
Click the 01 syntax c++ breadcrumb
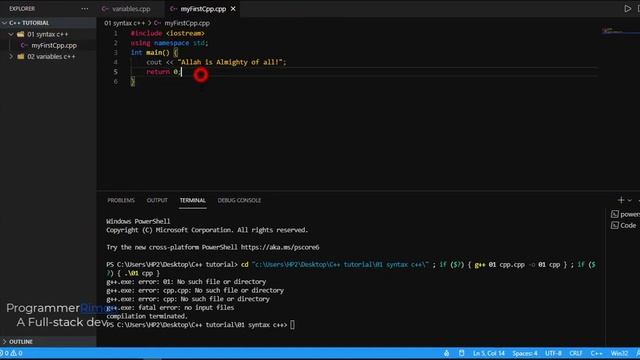pyautogui.click(x=124, y=23)
